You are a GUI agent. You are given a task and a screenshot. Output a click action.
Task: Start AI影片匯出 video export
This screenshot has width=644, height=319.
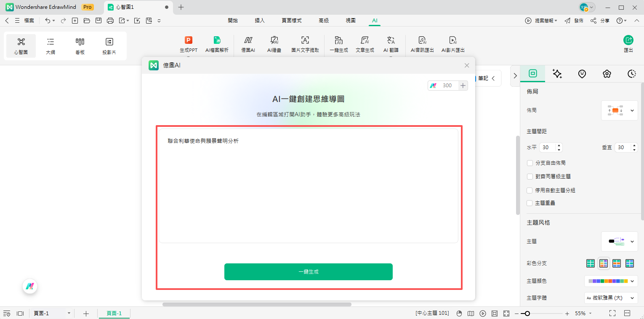pyautogui.click(x=452, y=43)
